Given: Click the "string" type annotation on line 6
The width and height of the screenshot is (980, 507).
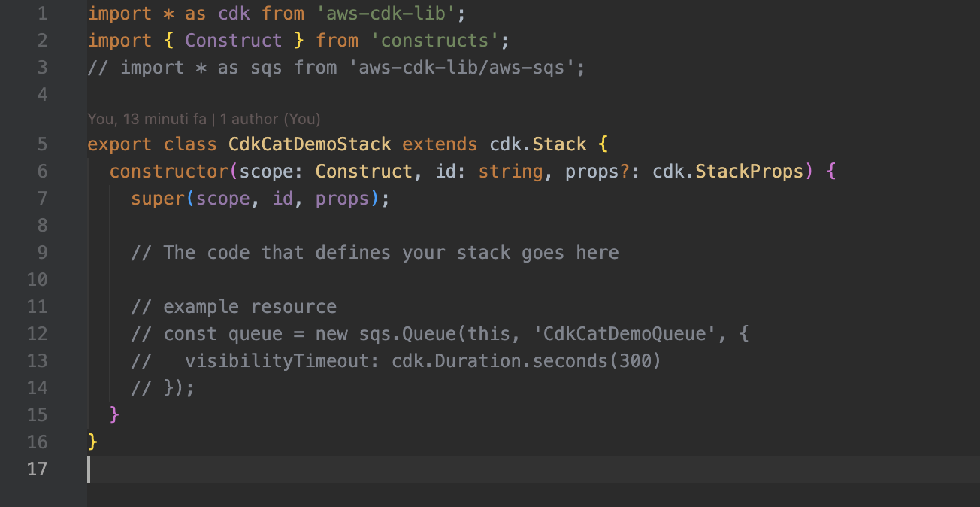Looking at the screenshot, I should click(x=510, y=172).
